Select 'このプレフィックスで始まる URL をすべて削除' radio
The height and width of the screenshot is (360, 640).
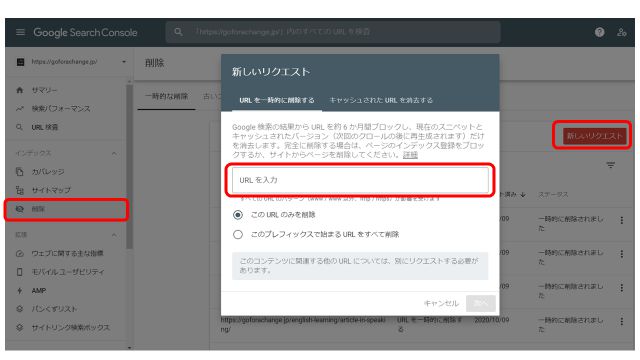point(238,235)
